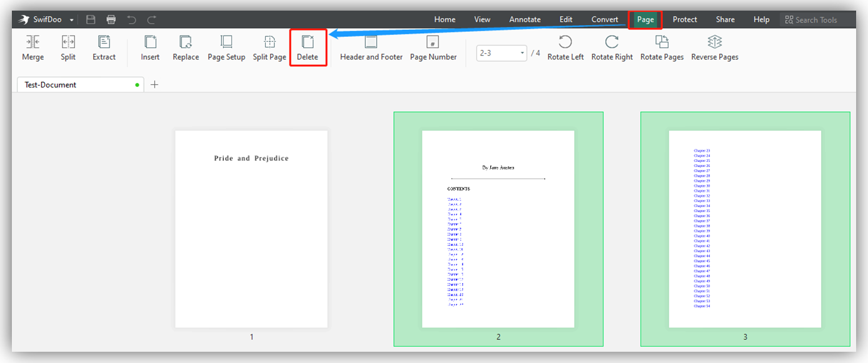This screenshot has height=363, width=868.
Task: Click Reverse Pages
Action: click(715, 48)
